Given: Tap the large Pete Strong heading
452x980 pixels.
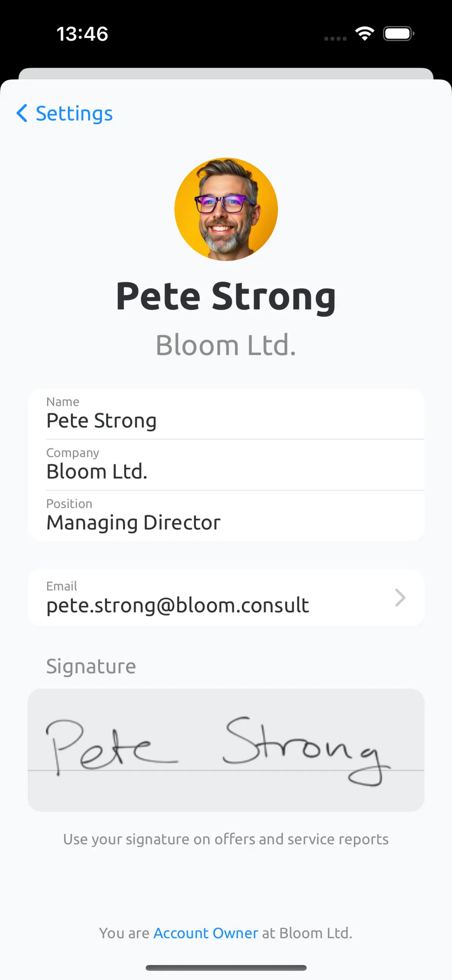Looking at the screenshot, I should point(226,297).
